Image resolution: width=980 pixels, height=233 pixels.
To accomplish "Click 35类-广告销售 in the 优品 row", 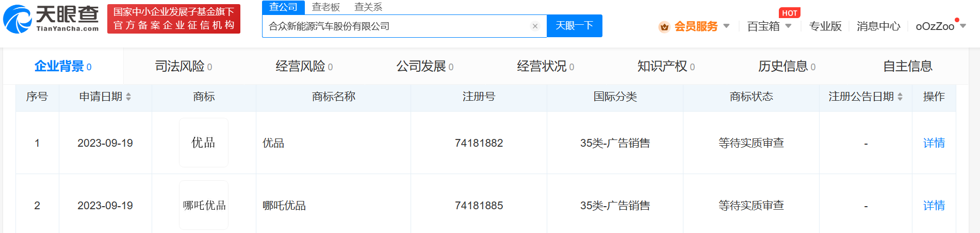I will (x=615, y=143).
